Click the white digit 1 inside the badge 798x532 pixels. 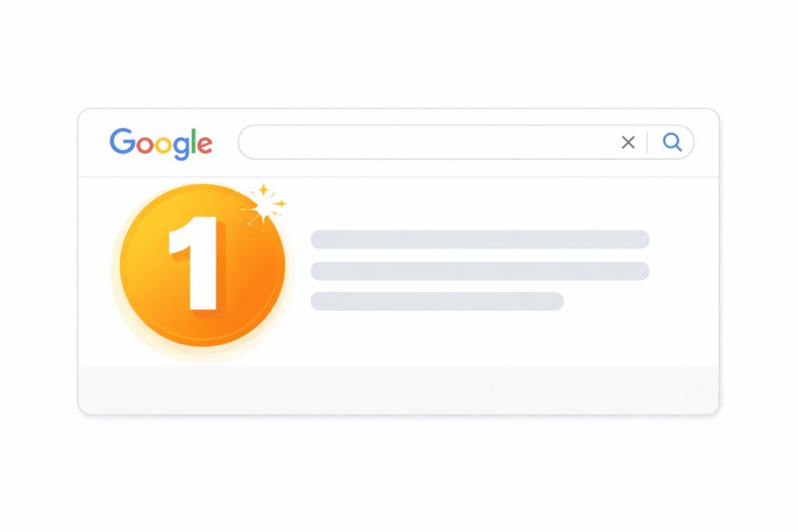coord(195,266)
